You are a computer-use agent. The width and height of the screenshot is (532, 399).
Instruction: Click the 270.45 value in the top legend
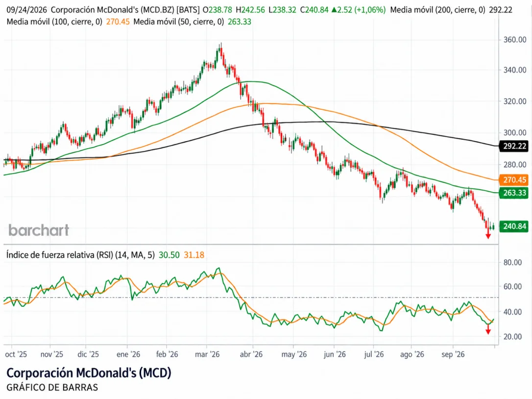pos(118,22)
